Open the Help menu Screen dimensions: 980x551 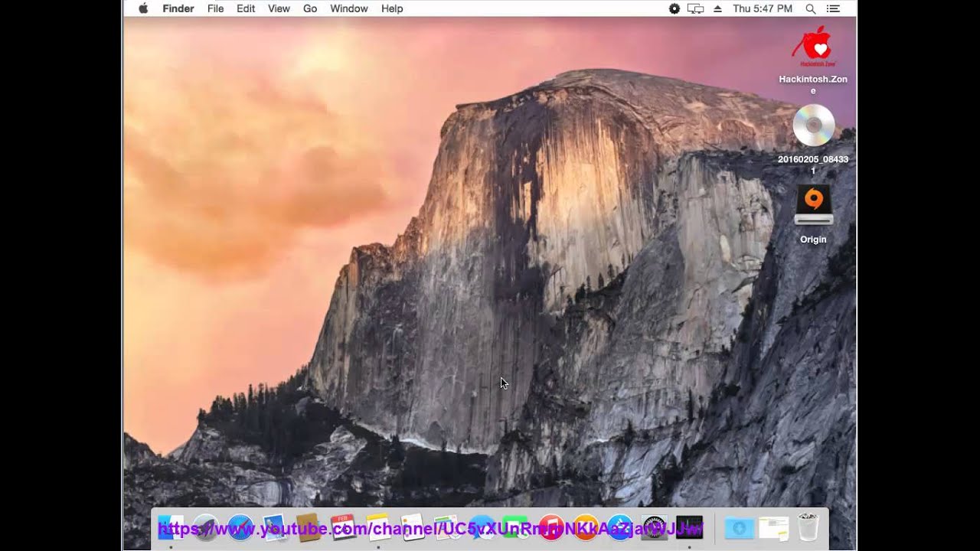click(x=392, y=8)
